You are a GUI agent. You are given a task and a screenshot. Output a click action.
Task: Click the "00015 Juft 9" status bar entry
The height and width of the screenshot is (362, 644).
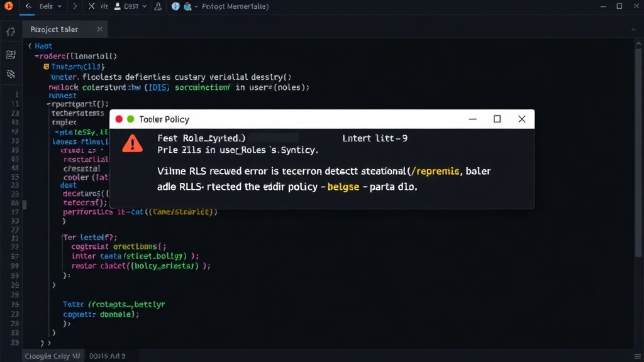[107, 356]
